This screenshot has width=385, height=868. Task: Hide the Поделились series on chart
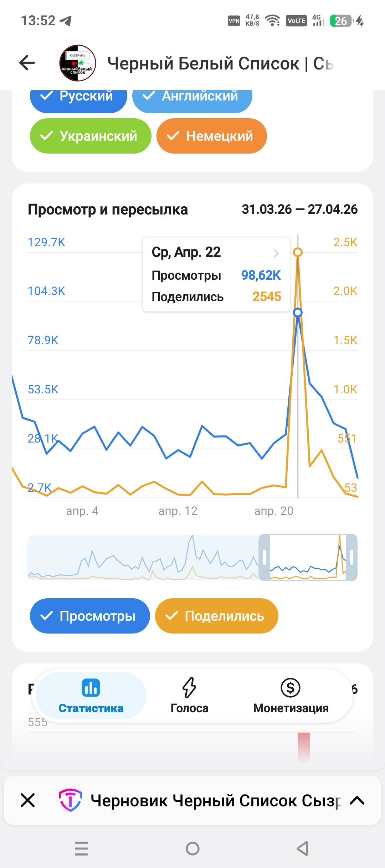click(216, 616)
